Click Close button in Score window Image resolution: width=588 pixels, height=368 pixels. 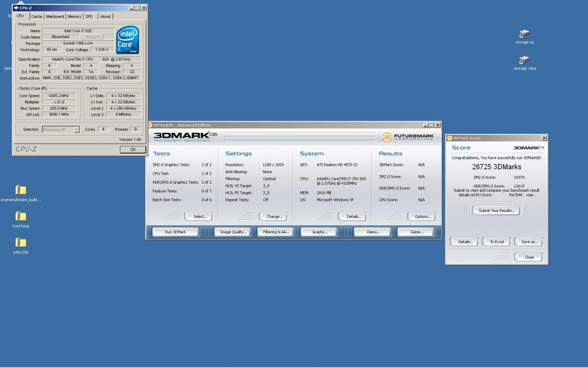pyautogui.click(x=529, y=257)
